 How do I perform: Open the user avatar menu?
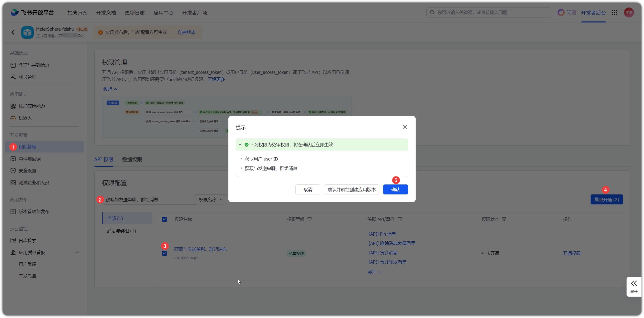point(629,12)
